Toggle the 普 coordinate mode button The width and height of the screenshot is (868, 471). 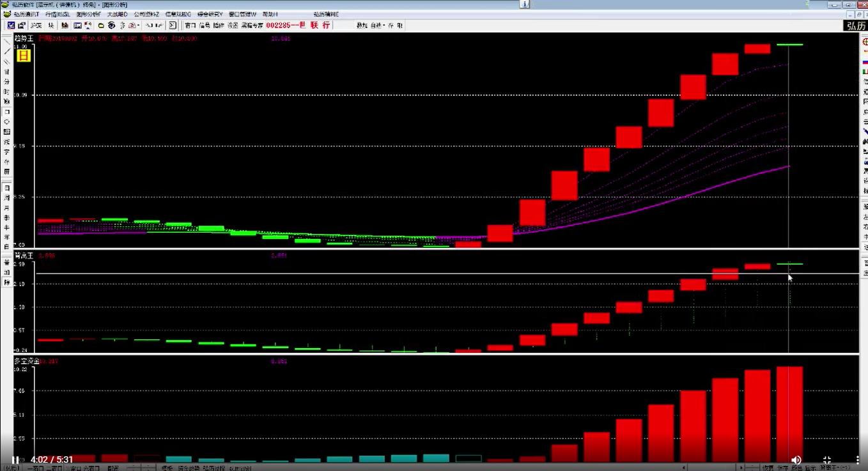[7, 262]
